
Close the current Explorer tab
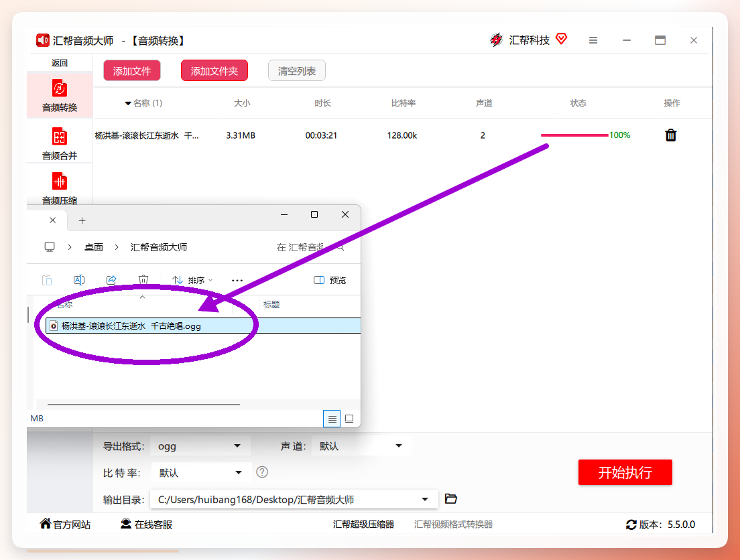[x=53, y=220]
